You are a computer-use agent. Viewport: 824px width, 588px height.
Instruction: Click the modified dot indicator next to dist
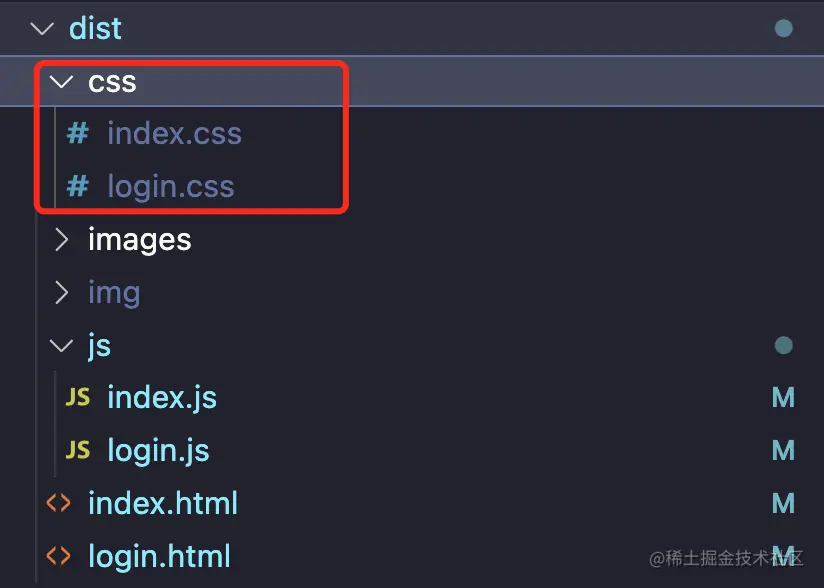[784, 28]
